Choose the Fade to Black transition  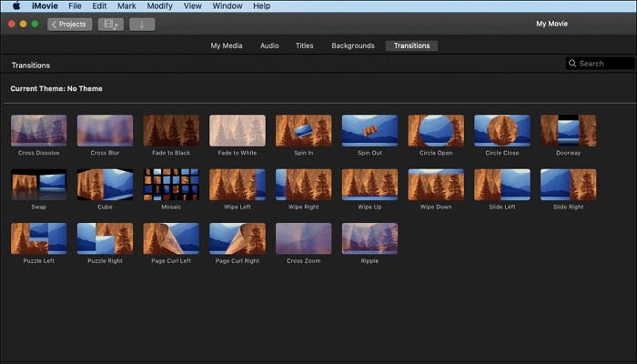(171, 130)
